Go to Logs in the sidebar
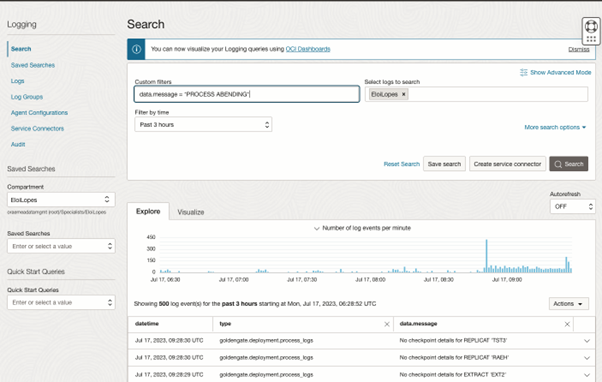 coord(17,81)
